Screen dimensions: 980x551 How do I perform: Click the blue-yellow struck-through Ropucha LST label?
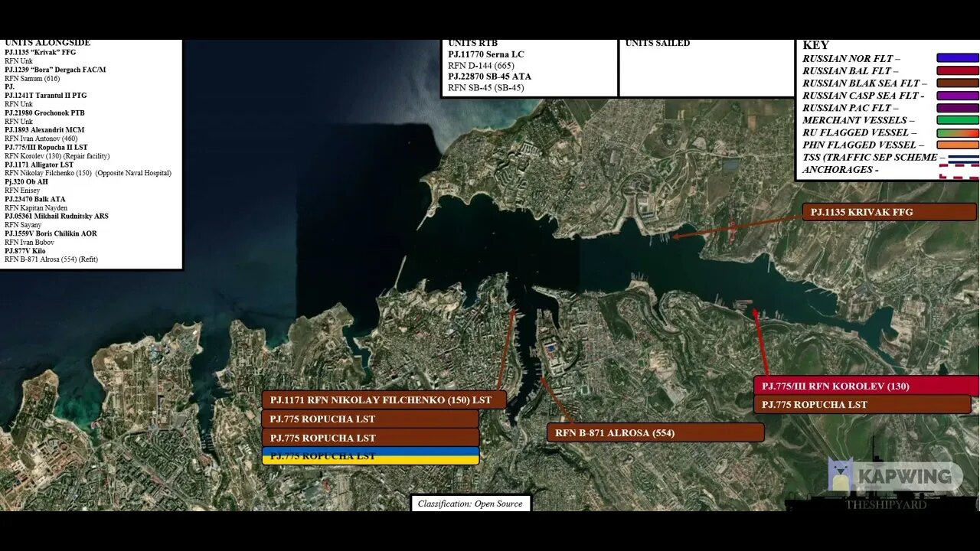pyautogui.click(x=371, y=455)
